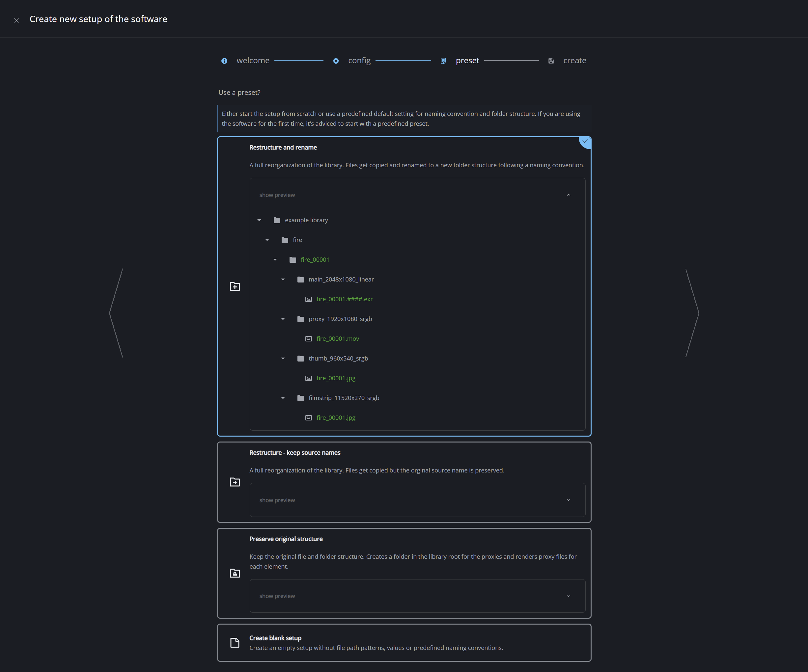
Task: Click the Restructure and rename folder-plus icon
Action: 235,286
